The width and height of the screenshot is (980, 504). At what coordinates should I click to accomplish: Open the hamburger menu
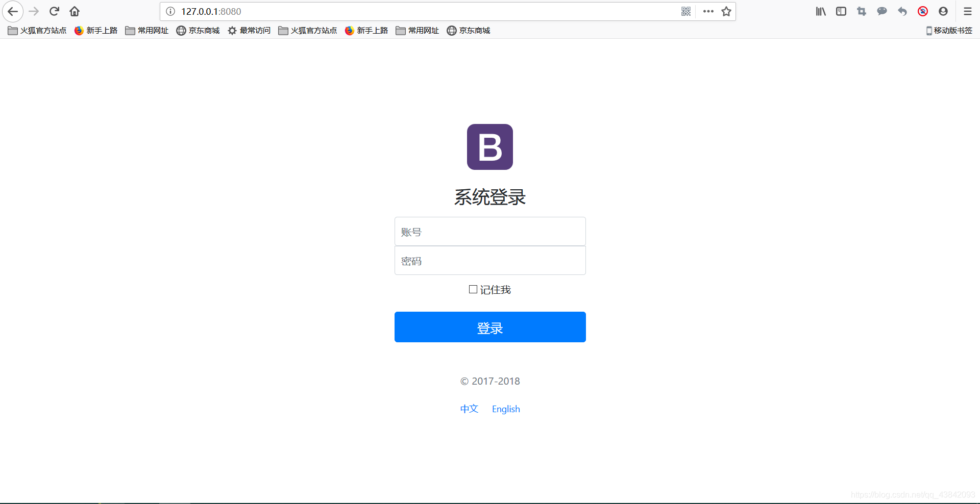click(x=967, y=11)
